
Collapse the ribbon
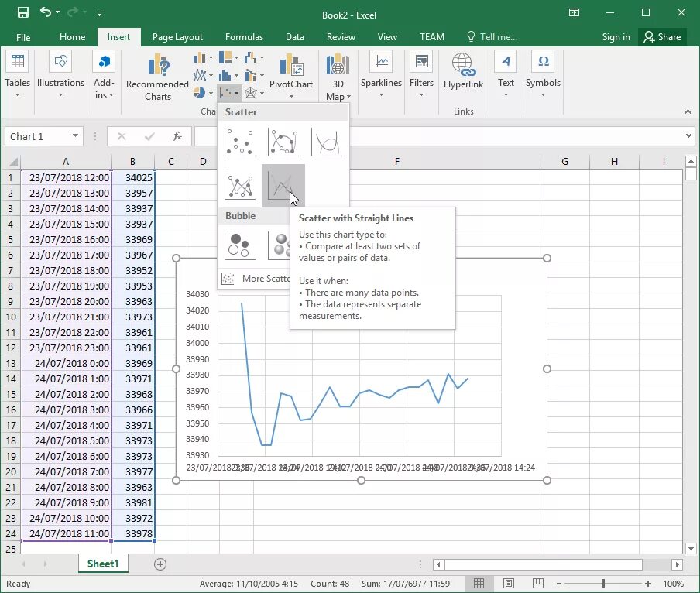click(688, 112)
